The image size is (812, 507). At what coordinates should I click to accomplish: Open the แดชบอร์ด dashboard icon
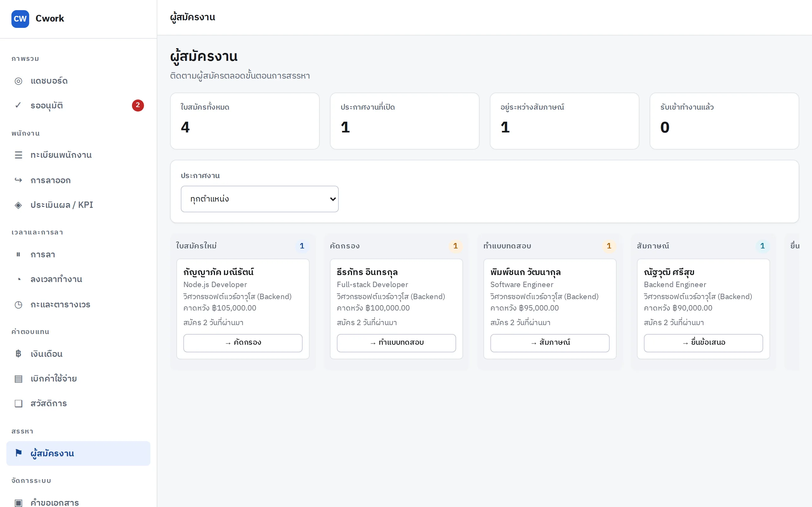tap(18, 81)
